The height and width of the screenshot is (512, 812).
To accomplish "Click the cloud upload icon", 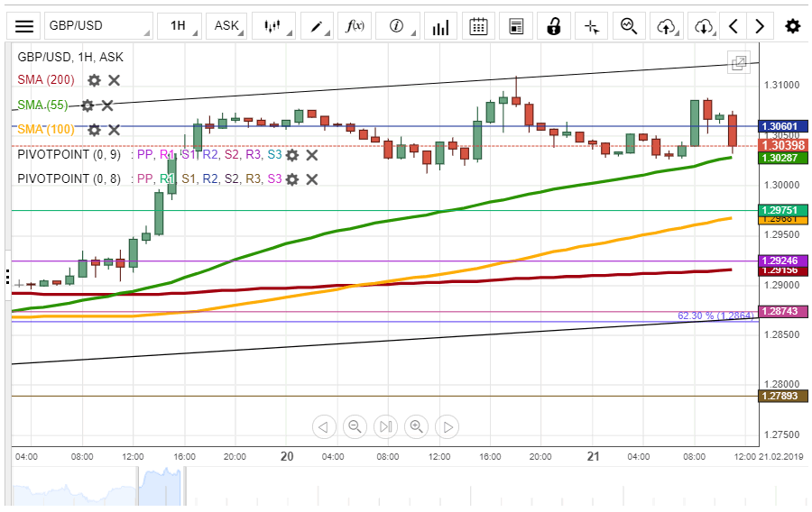I will coord(667,26).
